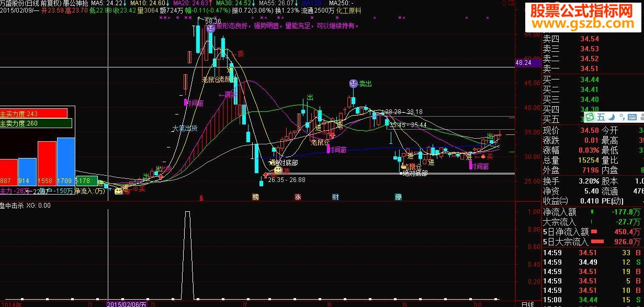Click the Sogou S input method icon

pyautogui.click(x=590, y=117)
